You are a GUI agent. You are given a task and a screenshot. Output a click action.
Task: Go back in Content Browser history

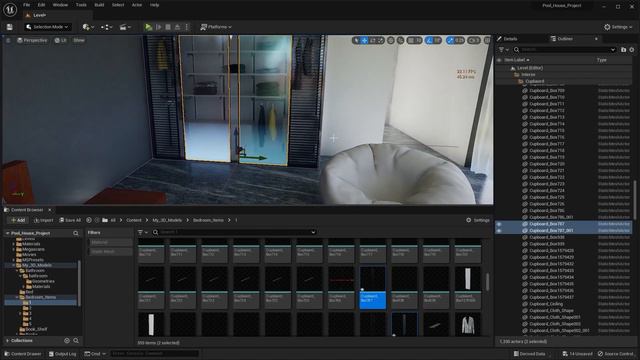(89, 220)
